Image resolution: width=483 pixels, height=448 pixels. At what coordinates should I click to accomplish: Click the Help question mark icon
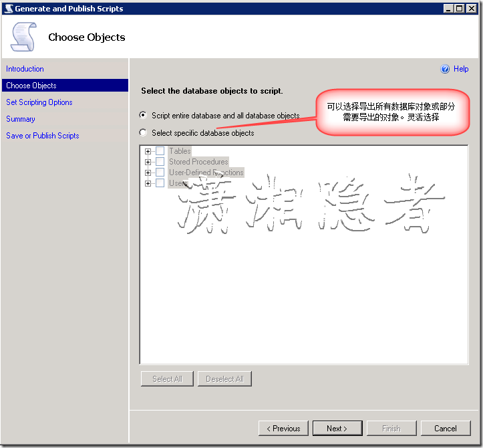point(445,69)
